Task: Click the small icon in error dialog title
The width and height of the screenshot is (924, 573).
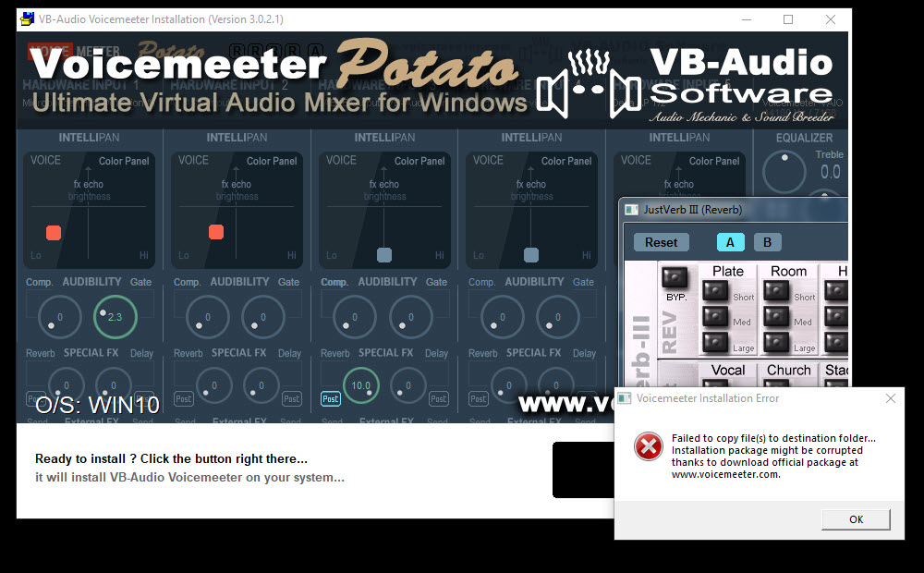Action: point(625,398)
